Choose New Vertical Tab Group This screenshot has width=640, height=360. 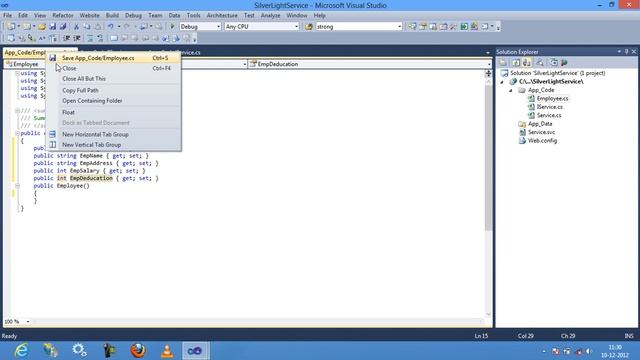(x=113, y=145)
